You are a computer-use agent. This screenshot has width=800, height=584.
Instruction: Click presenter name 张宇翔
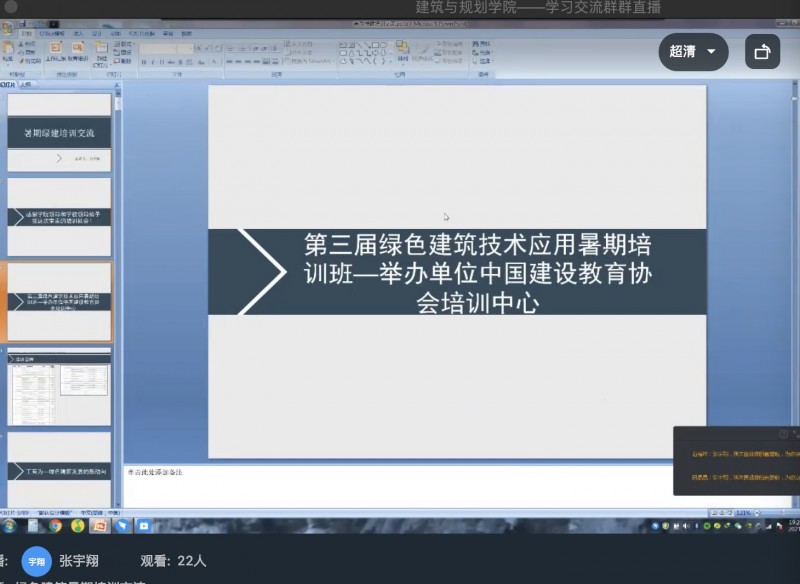point(80,561)
